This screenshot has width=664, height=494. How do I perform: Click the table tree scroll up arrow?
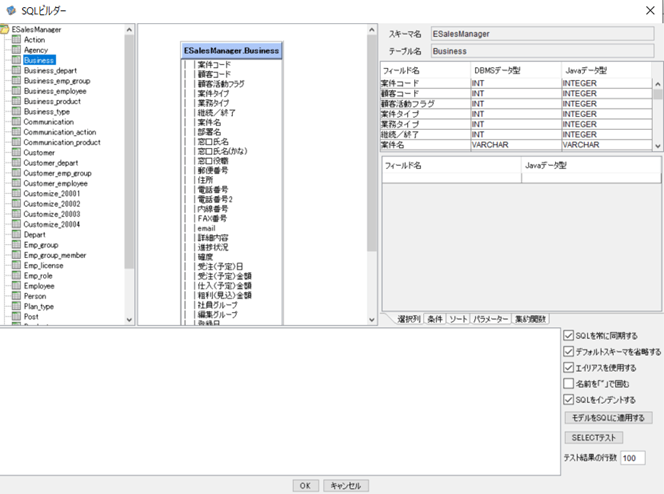point(129,30)
